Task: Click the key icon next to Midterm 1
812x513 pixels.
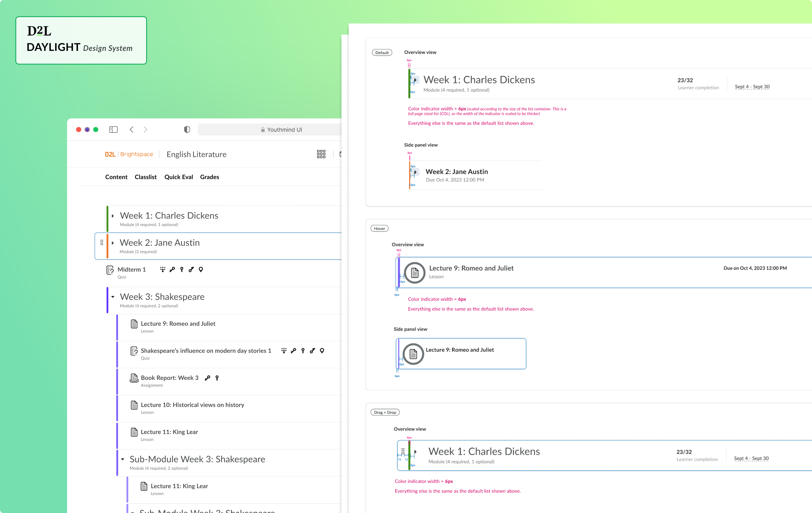Action: [172, 270]
